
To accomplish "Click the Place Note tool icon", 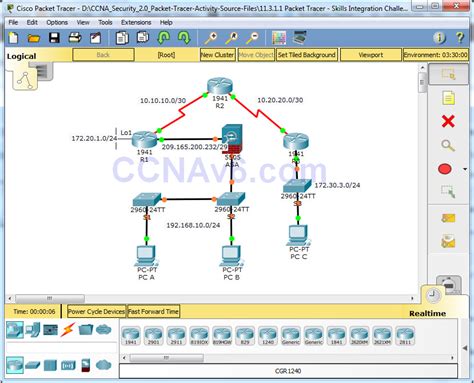I will [x=448, y=98].
